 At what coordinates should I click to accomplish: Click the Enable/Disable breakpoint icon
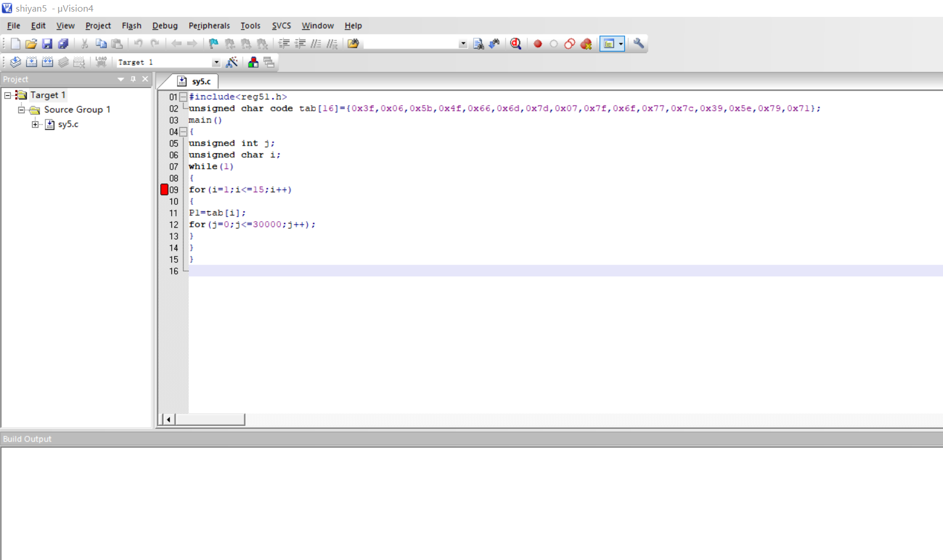click(554, 44)
